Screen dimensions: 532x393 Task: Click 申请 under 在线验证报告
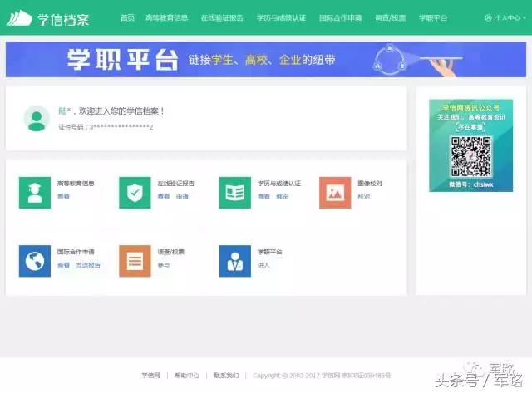point(182,196)
